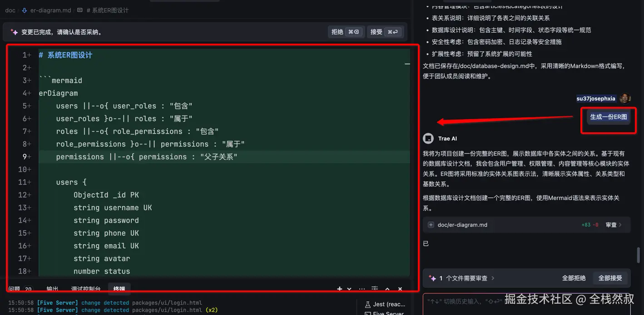Click the # 系统ER图设计 heading line
The image size is (644, 315).
[x=65, y=55]
